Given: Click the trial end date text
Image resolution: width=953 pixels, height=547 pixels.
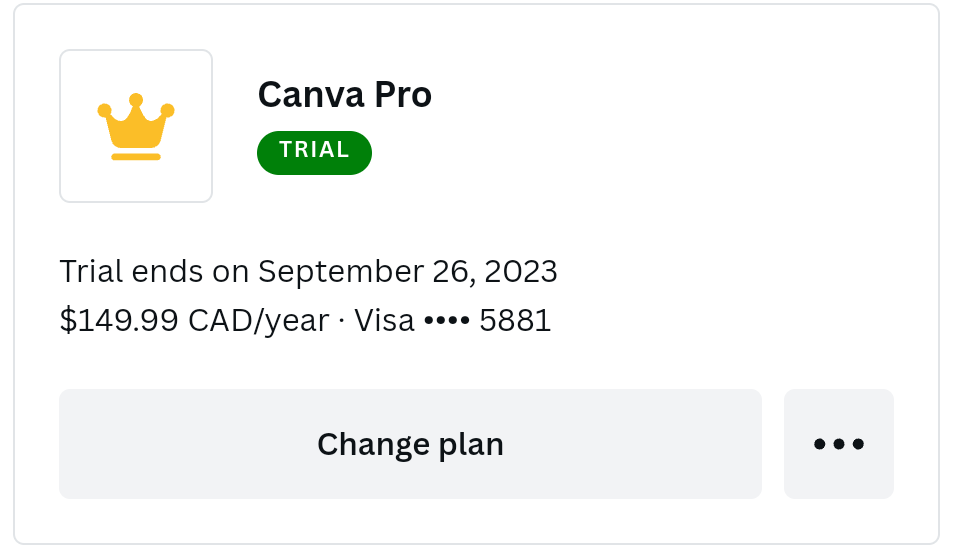Looking at the screenshot, I should pos(308,271).
